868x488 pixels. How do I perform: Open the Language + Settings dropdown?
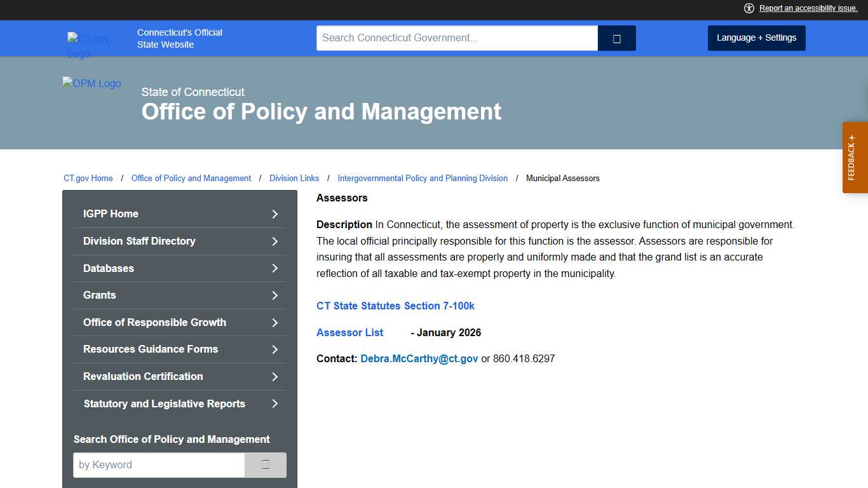pos(756,38)
